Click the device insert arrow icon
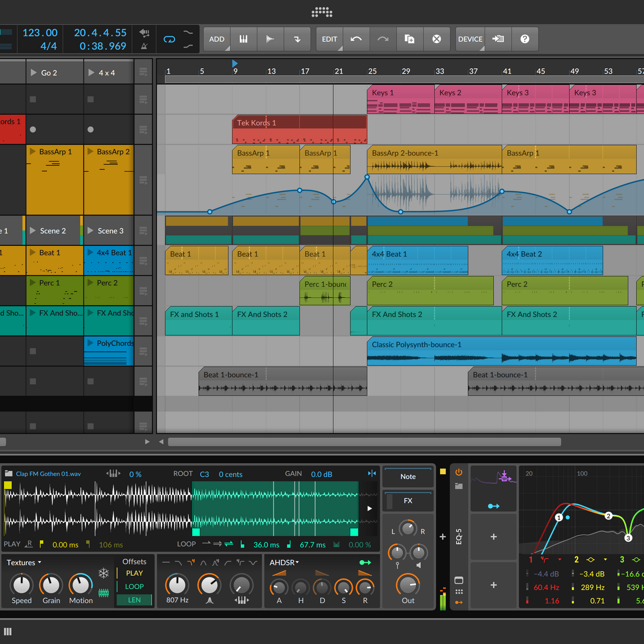Image resolution: width=644 pixels, height=644 pixels. pos(498,39)
